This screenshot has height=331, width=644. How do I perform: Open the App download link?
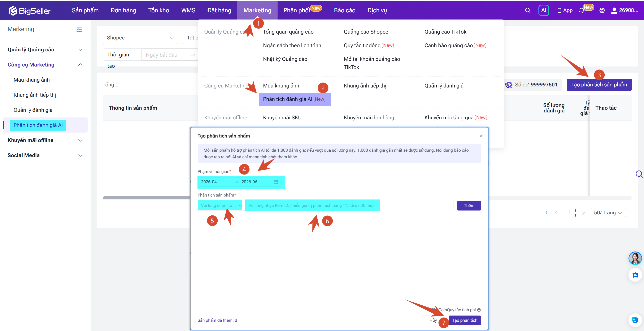(x=565, y=10)
